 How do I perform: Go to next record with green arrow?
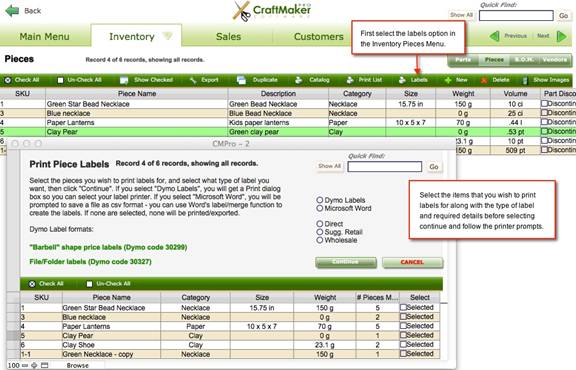[x=561, y=36]
